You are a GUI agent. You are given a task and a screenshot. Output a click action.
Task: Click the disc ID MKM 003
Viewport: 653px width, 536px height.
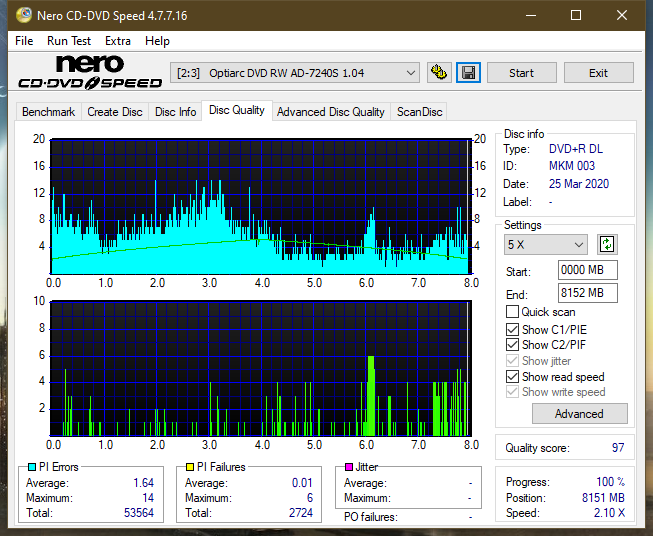pyautogui.click(x=572, y=166)
